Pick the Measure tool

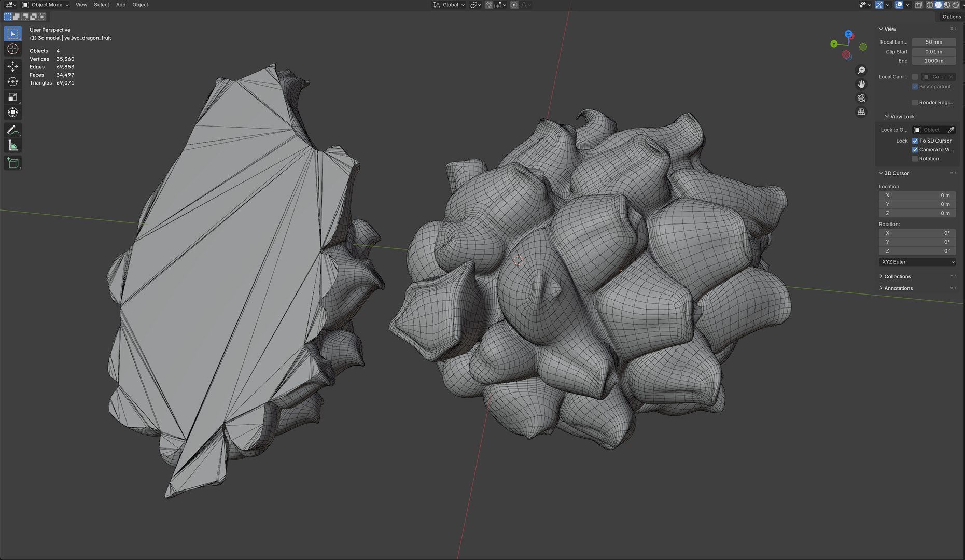[x=13, y=146]
